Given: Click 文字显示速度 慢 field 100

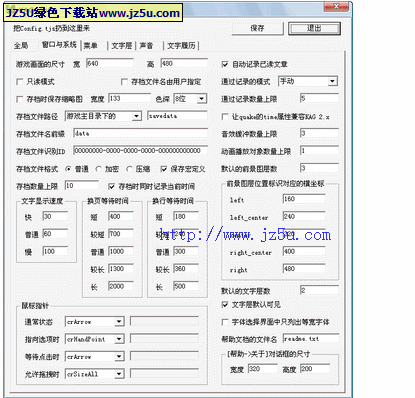Looking at the screenshot, I should click(x=55, y=251).
